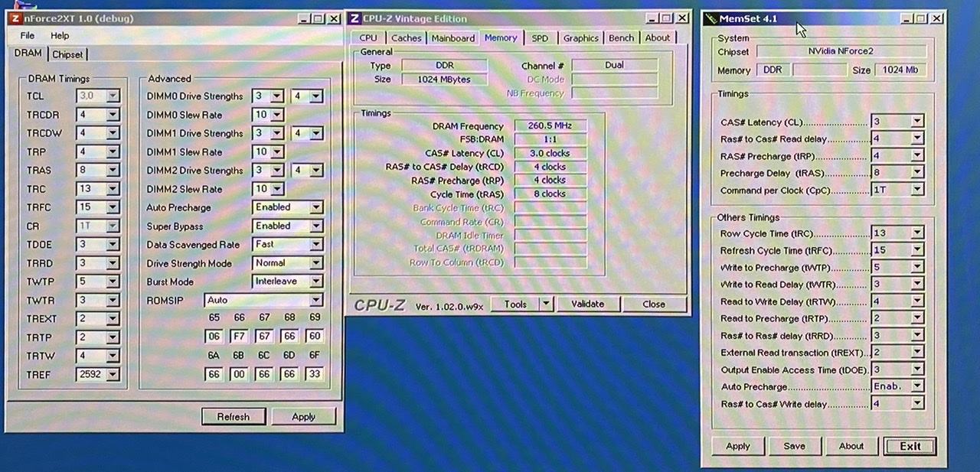
Task: Open Precharge Delay (tRAS) dropdown in MemSet
Action: pos(916,172)
